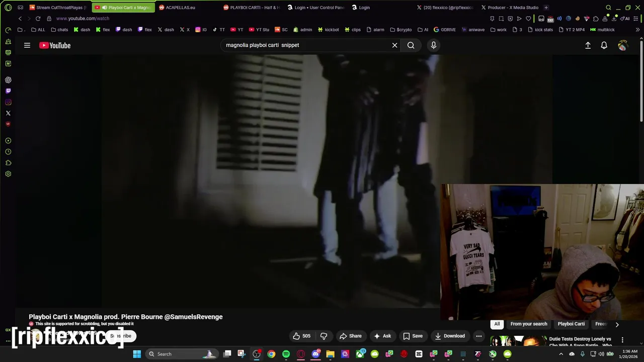Clear the YouTube search box text
644x362 pixels.
point(395,45)
